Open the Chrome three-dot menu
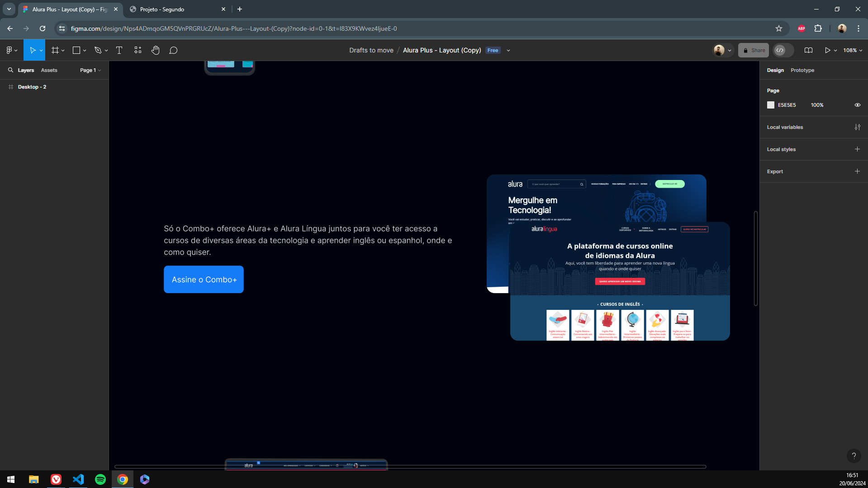The image size is (868, 488). 859,28
